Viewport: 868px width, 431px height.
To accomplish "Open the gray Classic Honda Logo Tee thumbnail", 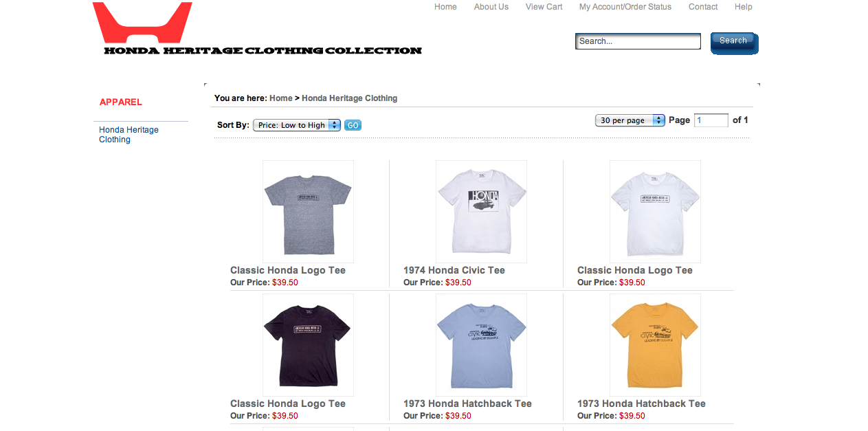I will pos(308,212).
